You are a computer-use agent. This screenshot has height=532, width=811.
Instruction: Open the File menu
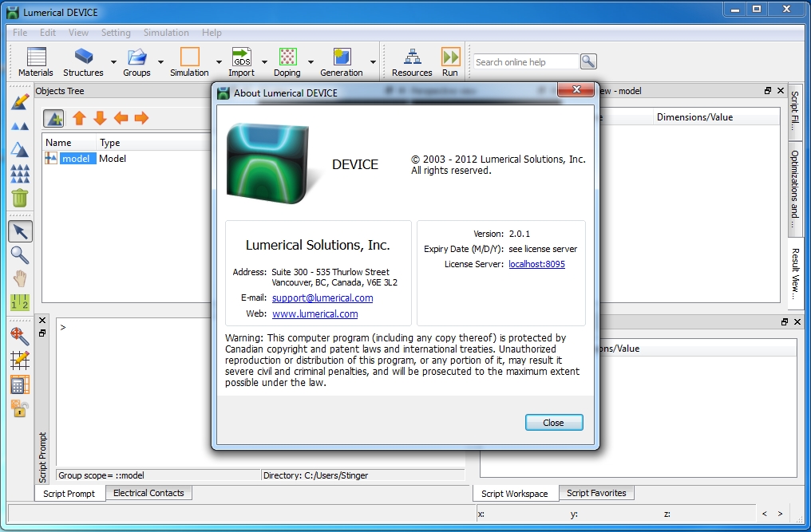20,33
